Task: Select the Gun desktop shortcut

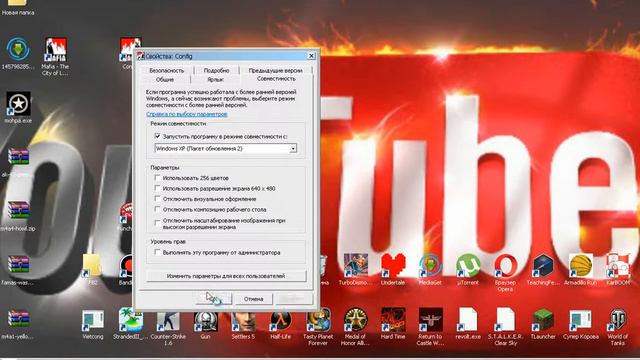Action: click(205, 320)
